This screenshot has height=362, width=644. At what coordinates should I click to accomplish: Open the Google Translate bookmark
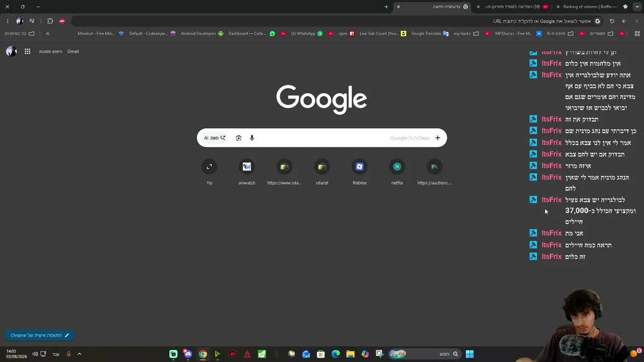coord(430,34)
